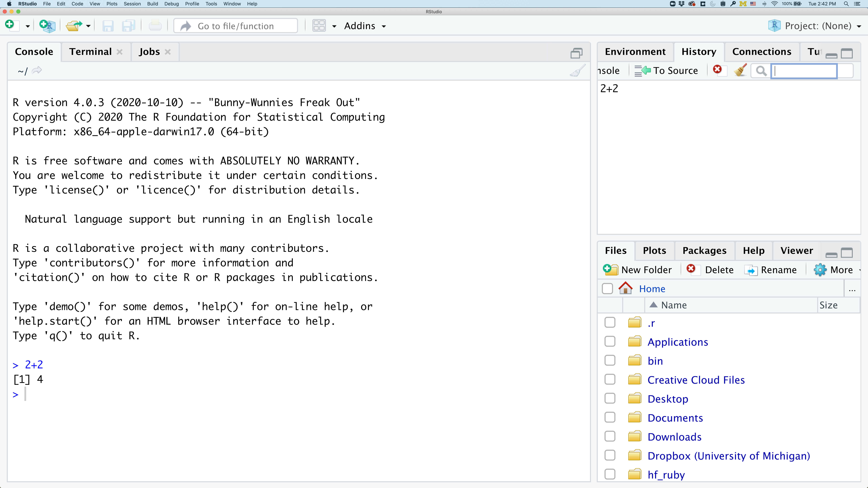Tick the Downloads folder checkbox

tap(610, 436)
